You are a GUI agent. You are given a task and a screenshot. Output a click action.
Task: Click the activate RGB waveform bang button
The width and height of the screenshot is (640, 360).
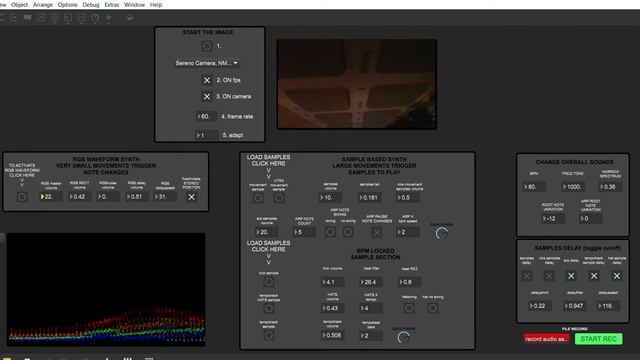[x=22, y=197]
